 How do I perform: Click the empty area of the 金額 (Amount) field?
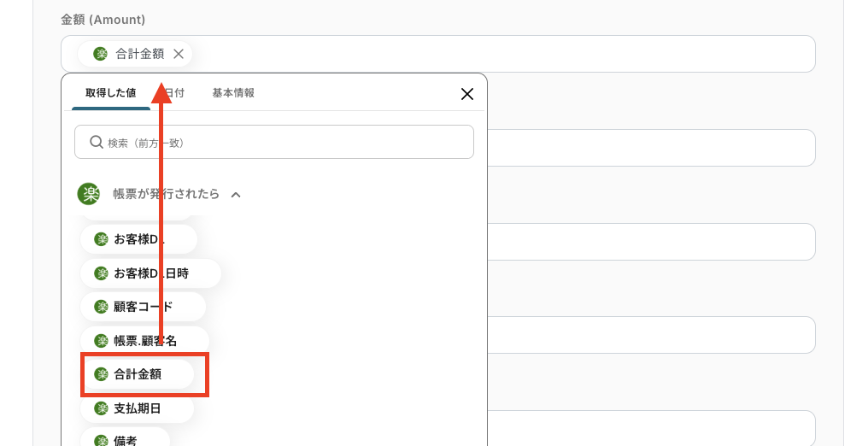[x=504, y=54]
